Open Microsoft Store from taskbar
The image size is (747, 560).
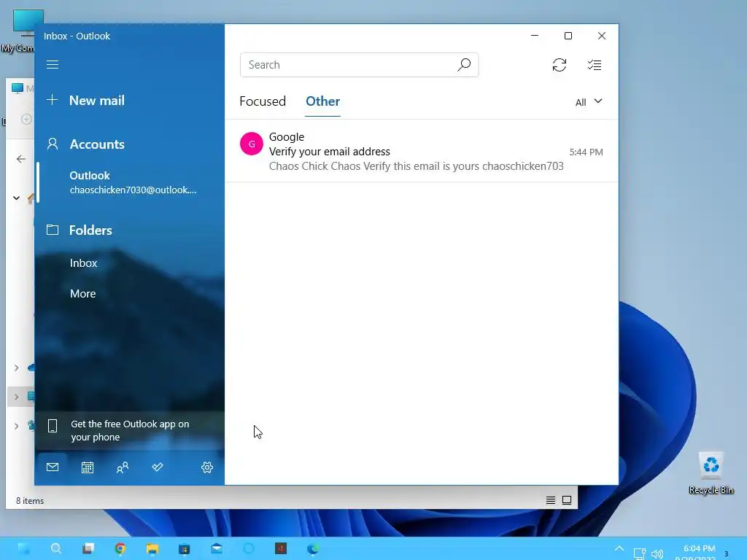(184, 548)
